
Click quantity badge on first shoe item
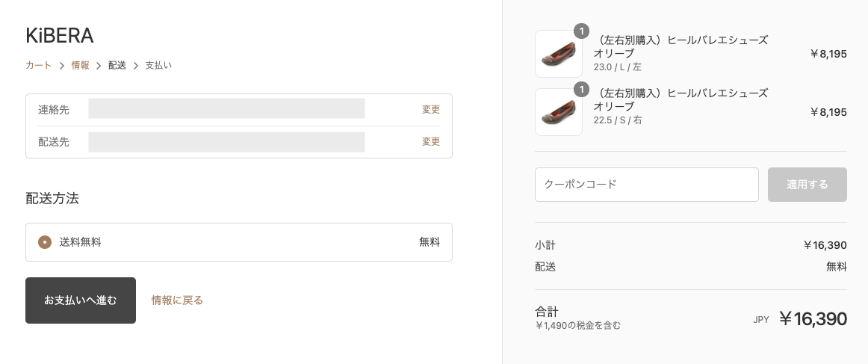pos(581,31)
